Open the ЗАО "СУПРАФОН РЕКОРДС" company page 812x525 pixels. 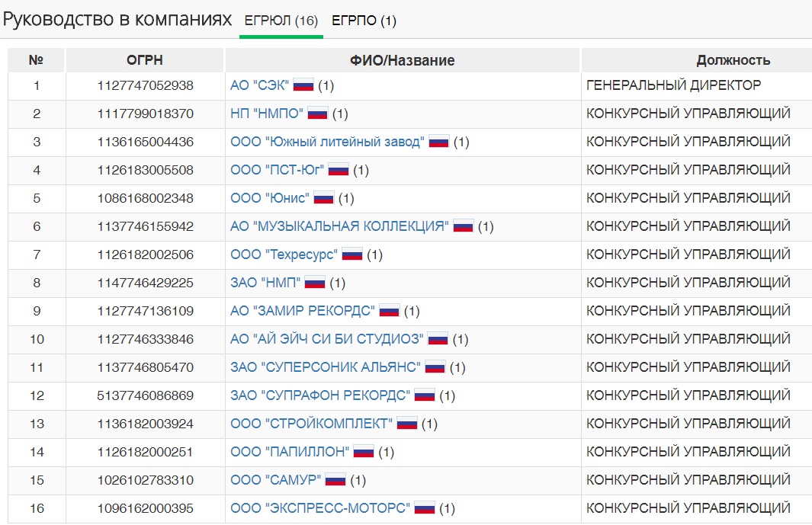tap(320, 395)
